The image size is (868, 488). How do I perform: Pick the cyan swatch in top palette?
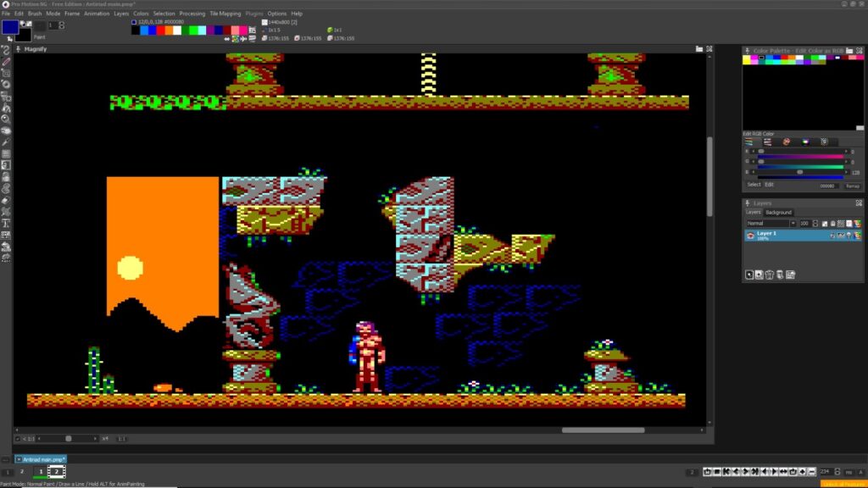pos(202,30)
